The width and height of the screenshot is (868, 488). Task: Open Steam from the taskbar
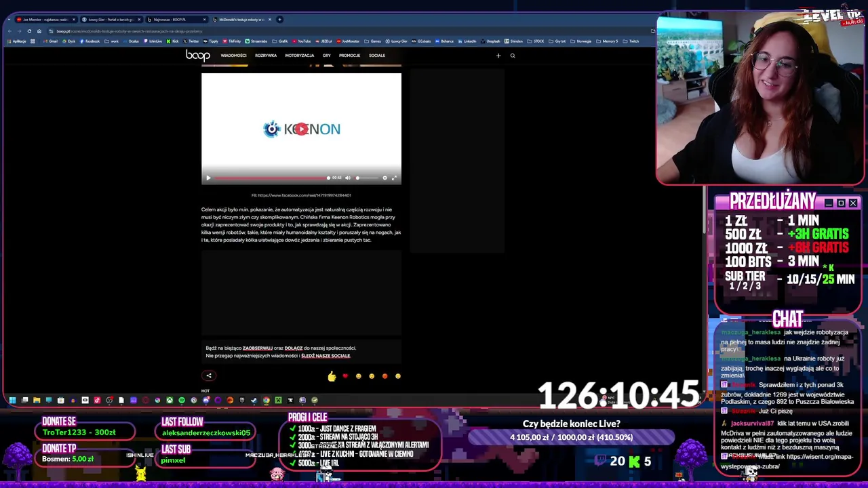pyautogui.click(x=254, y=400)
